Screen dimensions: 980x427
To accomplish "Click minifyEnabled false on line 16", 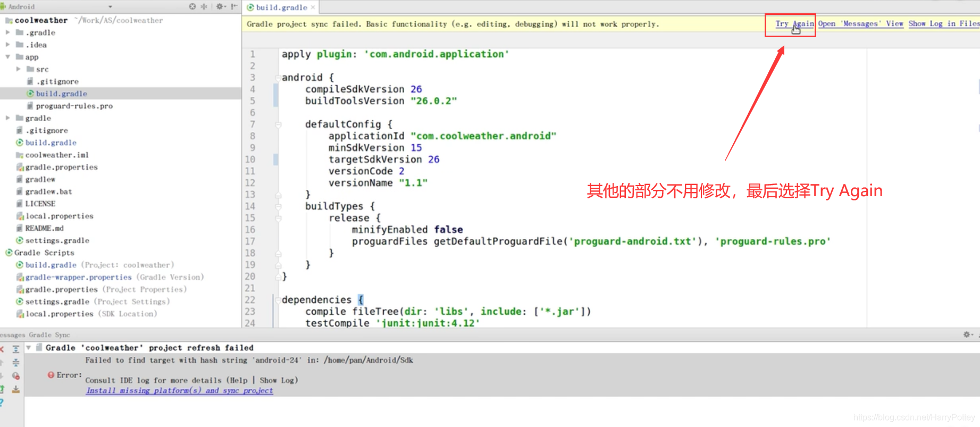I will point(407,230).
